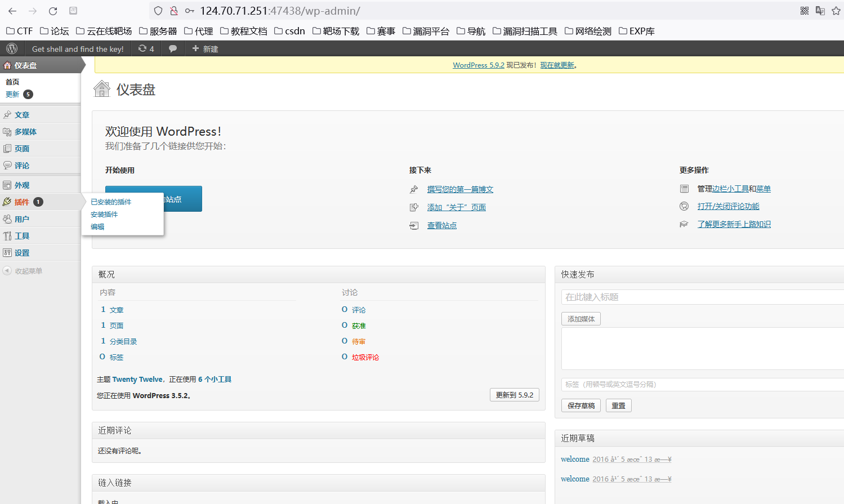Click 6 个小工具 link
Image resolution: width=844 pixels, height=504 pixels.
215,379
